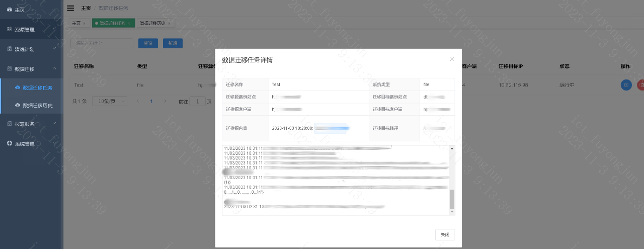
Task: Click the 类型 column header
Action: point(142,66)
